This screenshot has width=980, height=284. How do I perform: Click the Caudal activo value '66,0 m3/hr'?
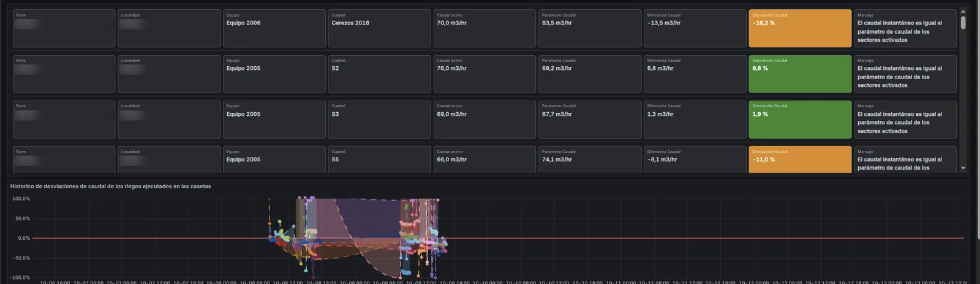(451, 159)
